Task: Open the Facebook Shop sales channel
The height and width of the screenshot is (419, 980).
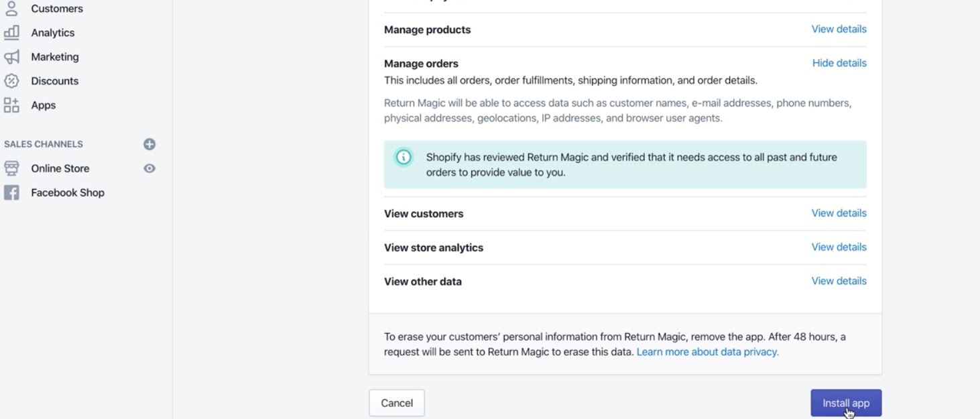Action: [x=67, y=193]
